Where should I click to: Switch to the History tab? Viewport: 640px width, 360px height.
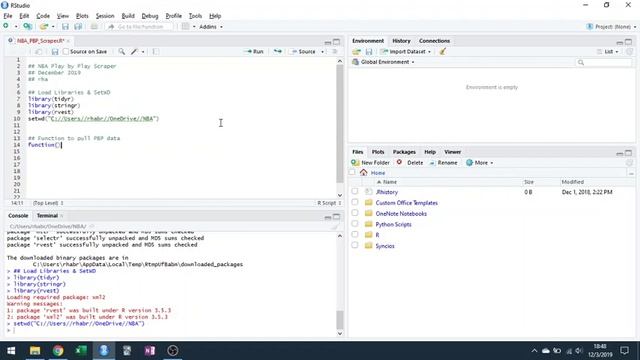tap(401, 41)
